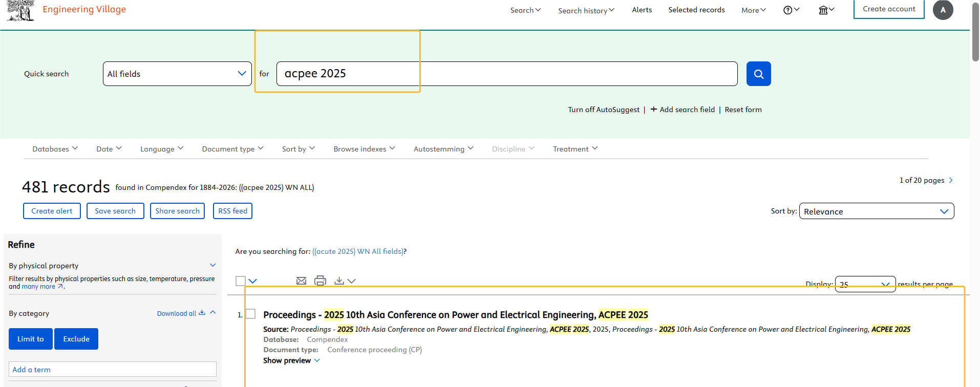Click the Exclude button
Viewport: 980px width, 387px height.
76,339
